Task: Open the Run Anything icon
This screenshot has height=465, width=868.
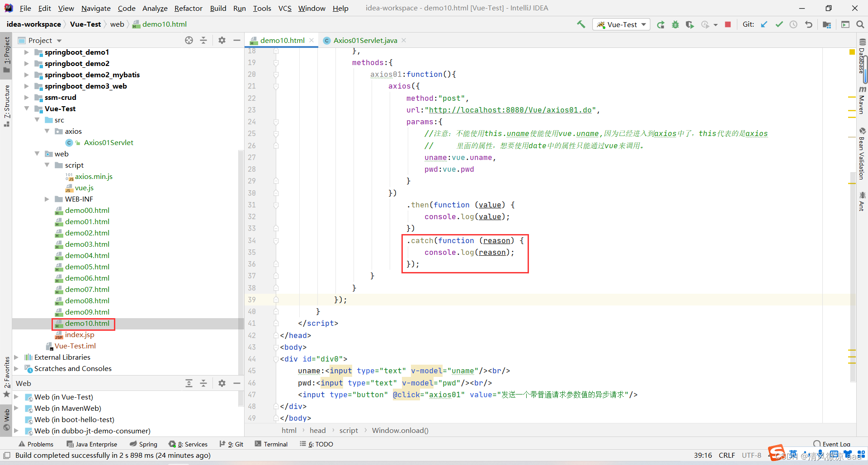Action: [845, 24]
